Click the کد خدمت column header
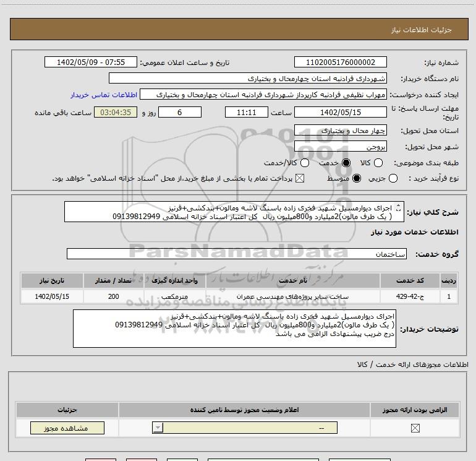Screen dimensions: 476x461 (x=410, y=280)
